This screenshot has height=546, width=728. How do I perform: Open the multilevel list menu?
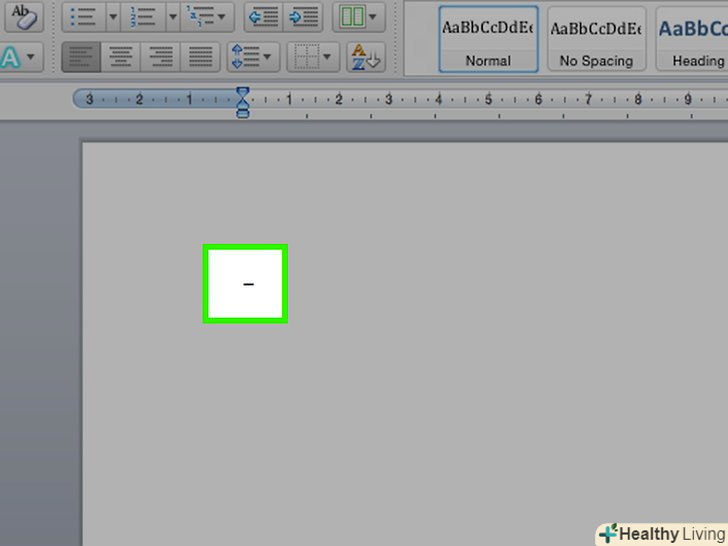click(x=207, y=17)
